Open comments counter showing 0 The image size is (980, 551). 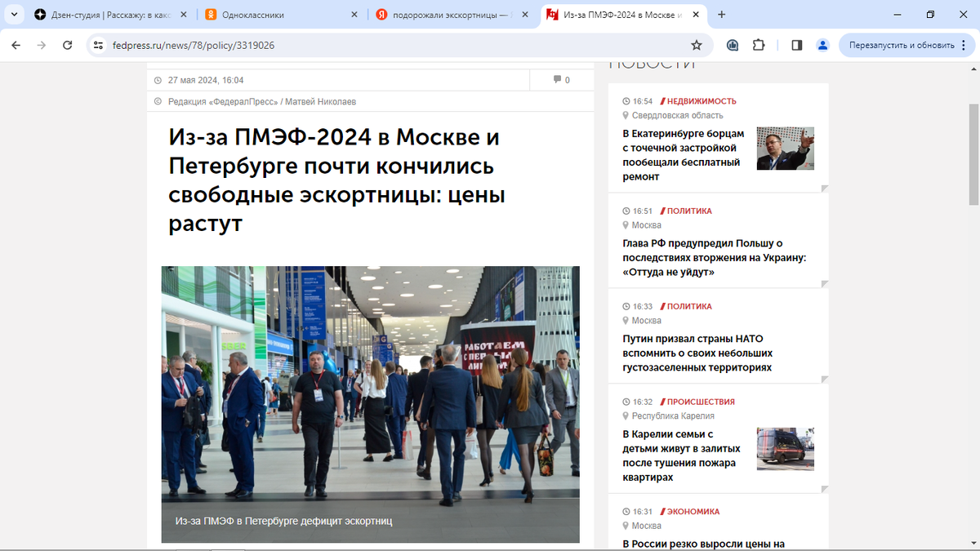(562, 80)
